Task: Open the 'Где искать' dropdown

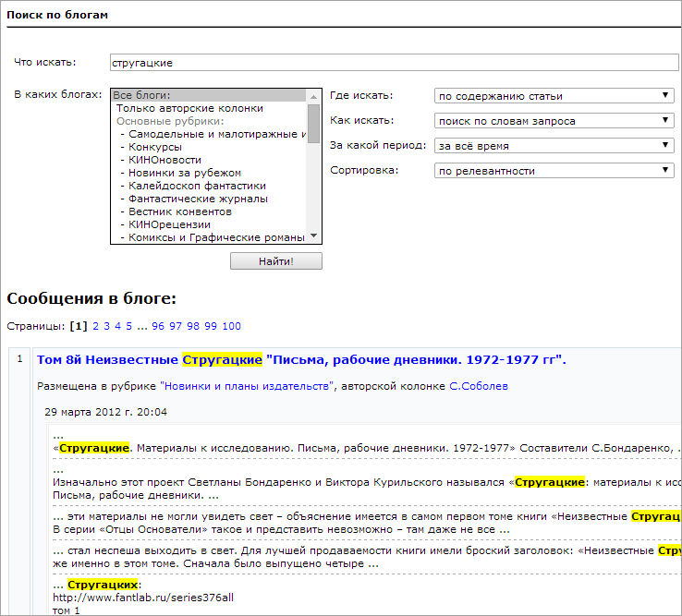Action: (554, 96)
